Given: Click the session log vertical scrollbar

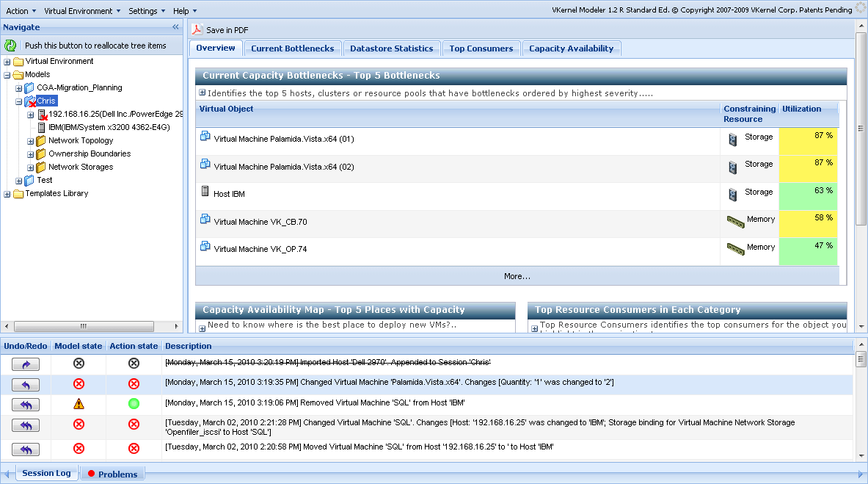Looking at the screenshot, I should coord(861,358).
